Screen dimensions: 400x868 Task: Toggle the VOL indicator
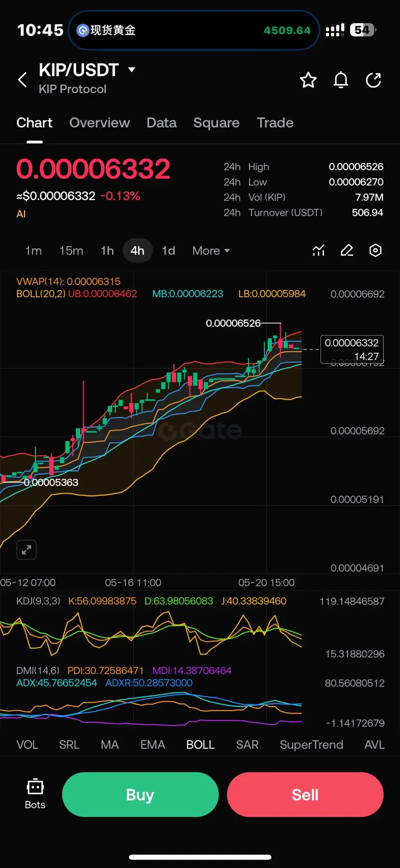27,745
